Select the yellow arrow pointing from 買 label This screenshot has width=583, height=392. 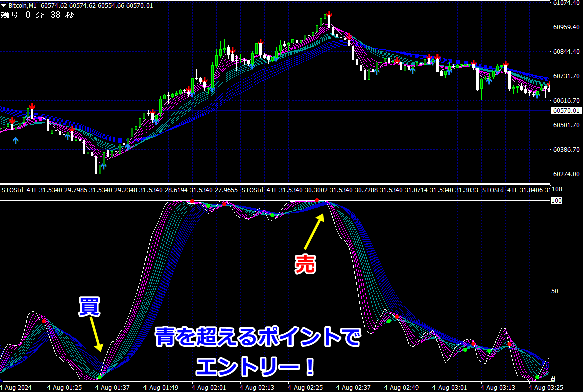click(x=96, y=334)
